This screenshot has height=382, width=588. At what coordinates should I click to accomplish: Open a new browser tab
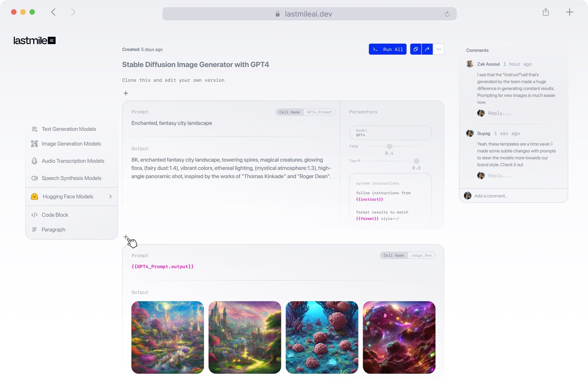(x=569, y=12)
